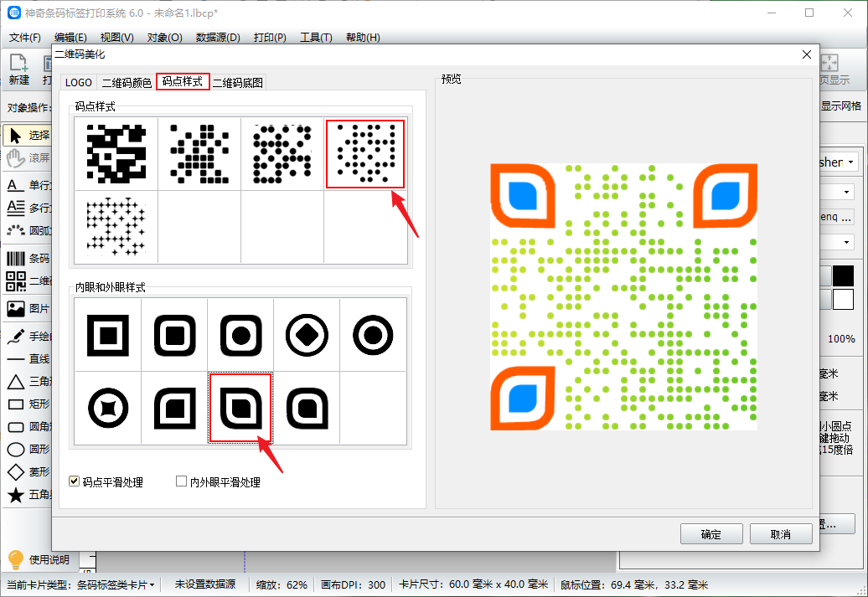Open the 打印(P) menu
The width and height of the screenshot is (868, 597).
pyautogui.click(x=270, y=37)
